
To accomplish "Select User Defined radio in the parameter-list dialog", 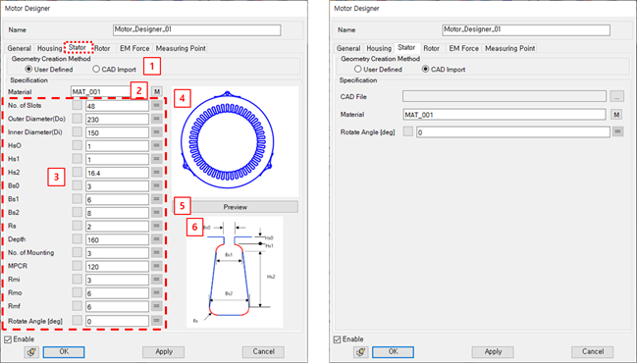I will tap(28, 69).
